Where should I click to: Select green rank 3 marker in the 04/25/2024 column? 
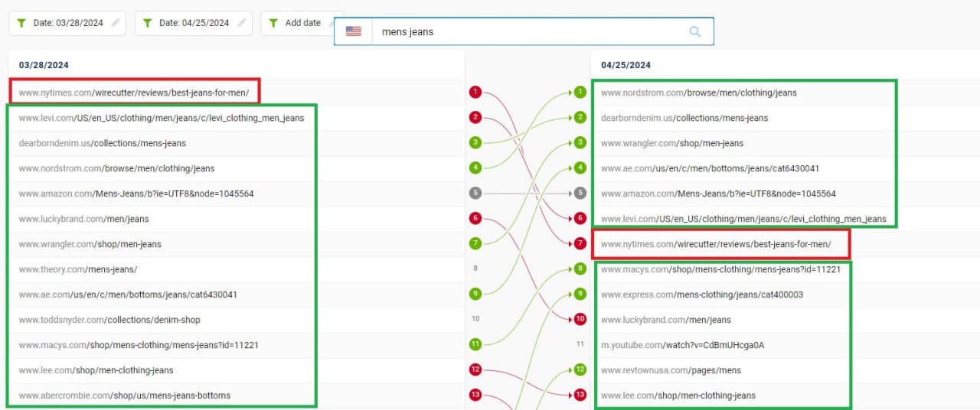point(580,143)
